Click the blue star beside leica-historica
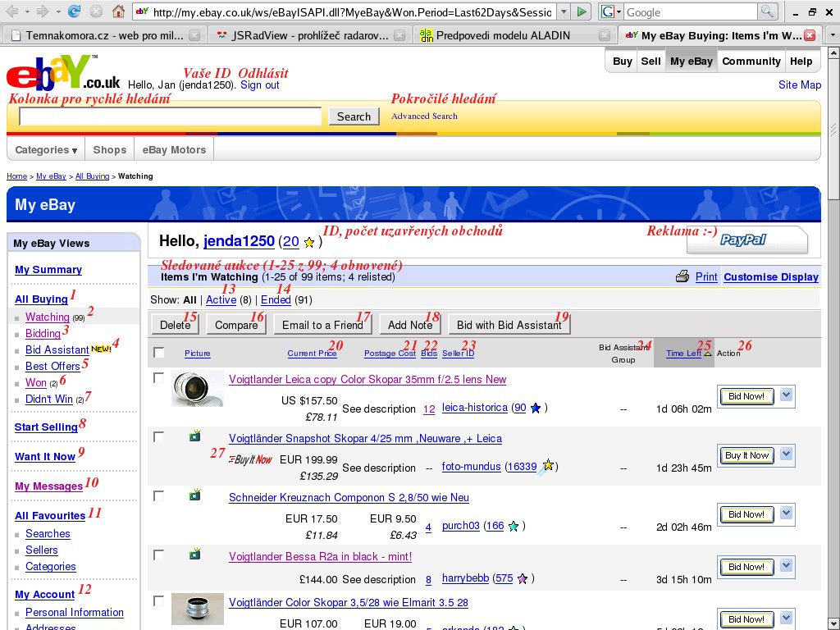Screen dimensions: 840x630 [x=535, y=409]
